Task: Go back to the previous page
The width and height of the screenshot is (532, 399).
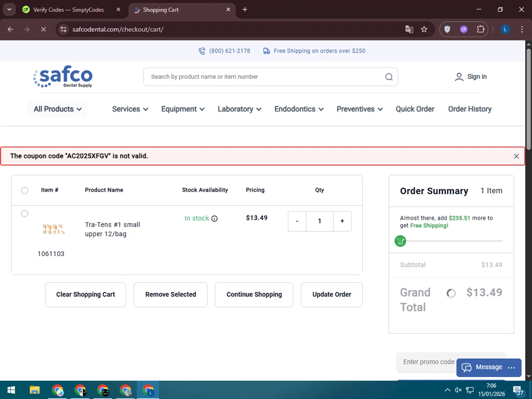Action: 10,29
